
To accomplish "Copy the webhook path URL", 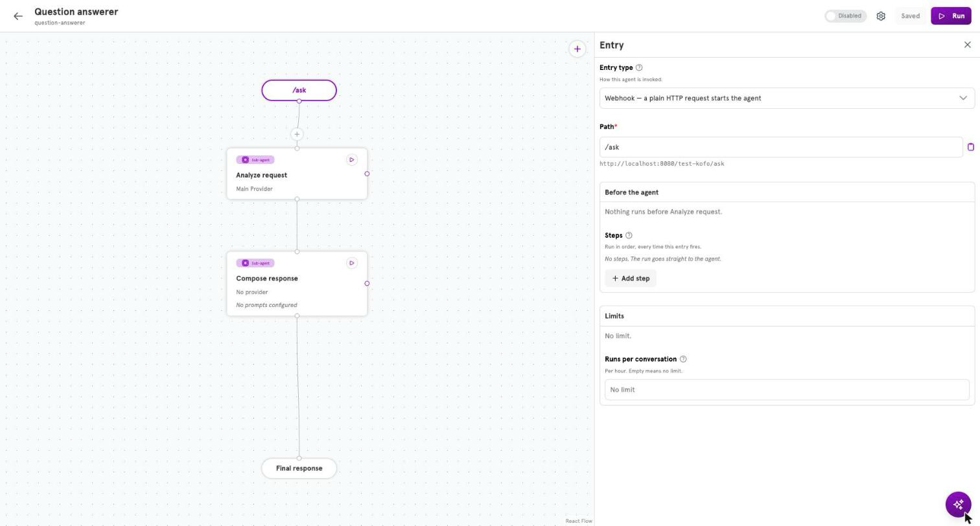I will point(970,147).
